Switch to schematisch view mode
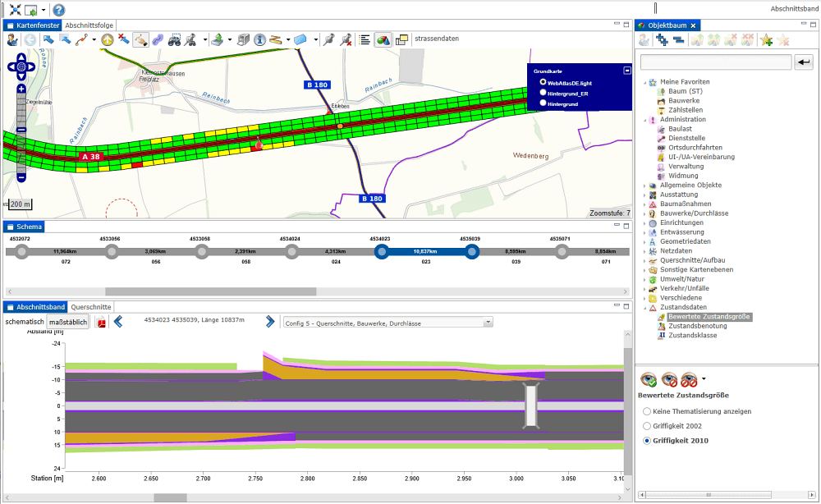 coord(25,322)
